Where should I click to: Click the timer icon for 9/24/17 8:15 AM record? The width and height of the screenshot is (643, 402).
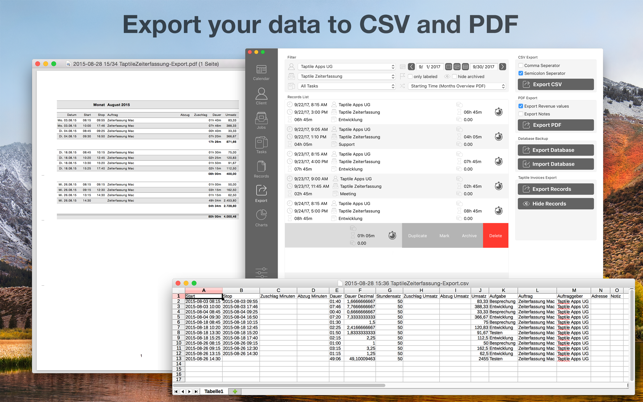498,210
